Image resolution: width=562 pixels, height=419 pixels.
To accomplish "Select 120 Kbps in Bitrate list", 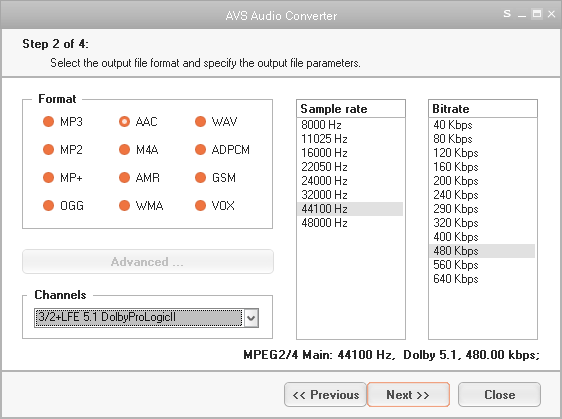I will [482, 153].
